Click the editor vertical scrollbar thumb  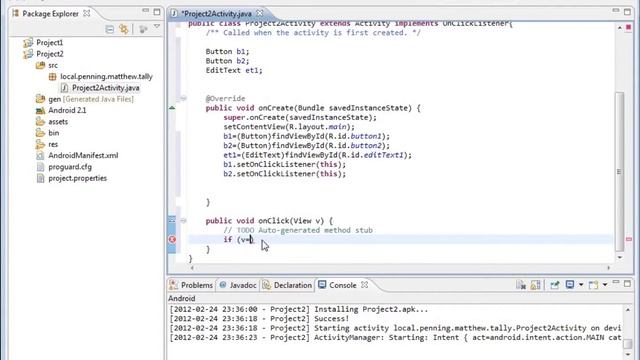click(x=620, y=171)
